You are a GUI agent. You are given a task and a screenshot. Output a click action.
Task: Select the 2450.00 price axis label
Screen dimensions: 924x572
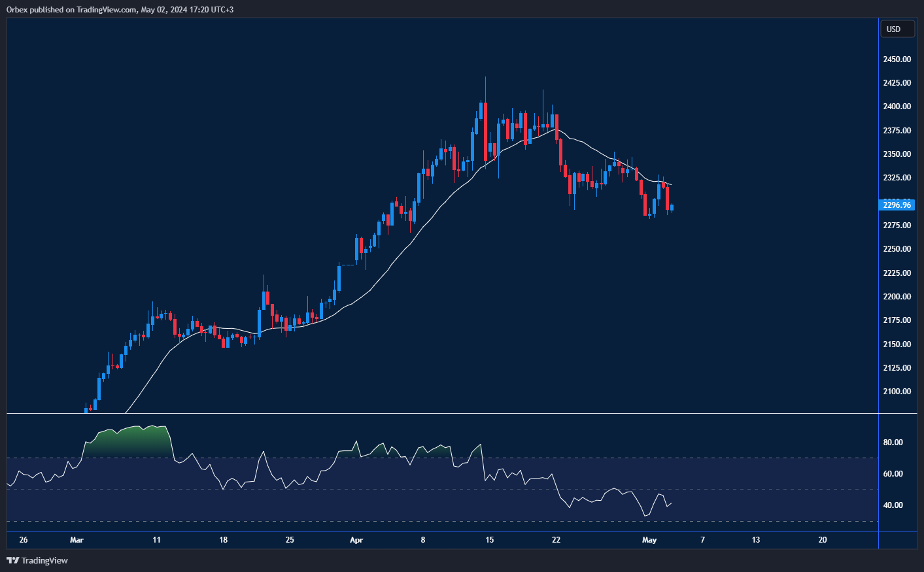click(x=897, y=59)
